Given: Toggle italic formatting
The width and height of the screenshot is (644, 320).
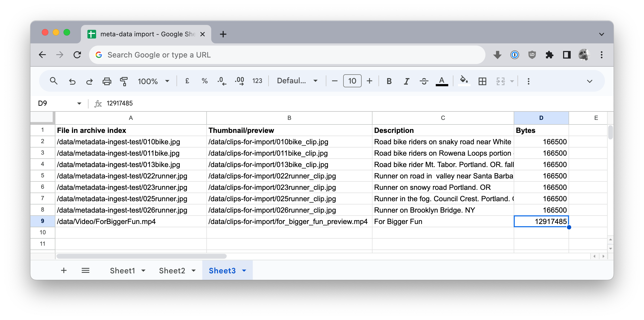Looking at the screenshot, I should point(406,81).
